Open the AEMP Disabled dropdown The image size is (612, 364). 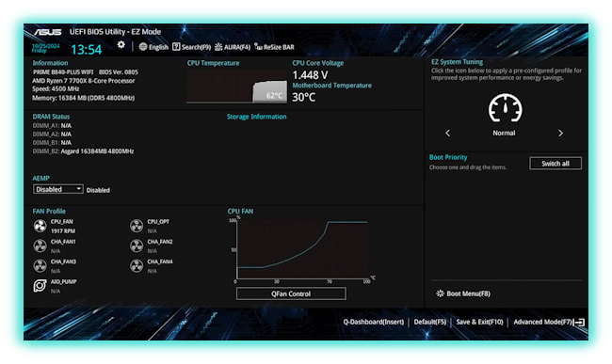57,189
